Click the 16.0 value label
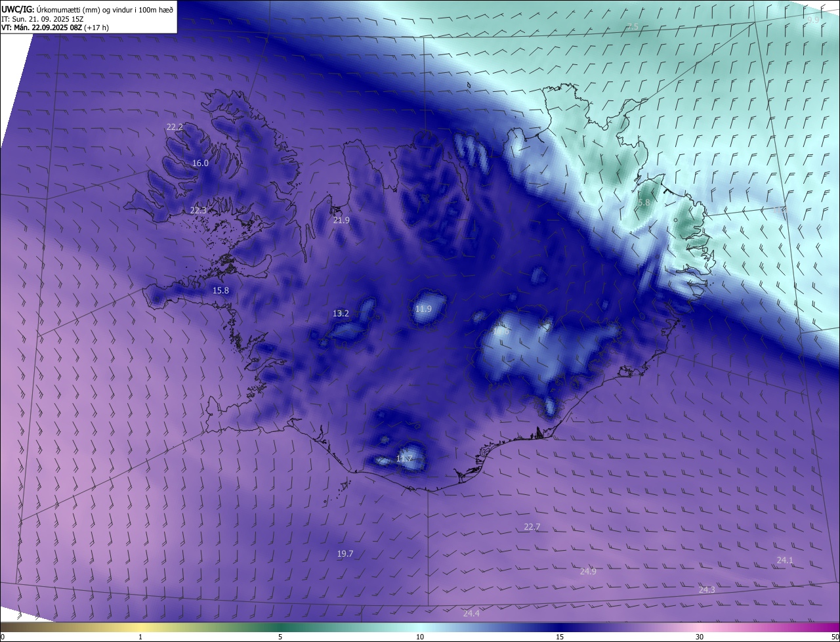840x642 pixels. pos(200,163)
